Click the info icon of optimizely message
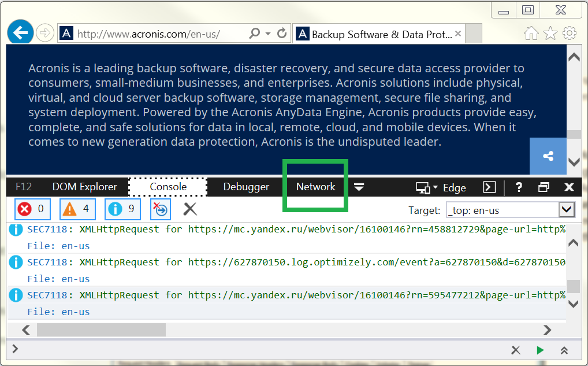The width and height of the screenshot is (588, 366). click(x=16, y=262)
